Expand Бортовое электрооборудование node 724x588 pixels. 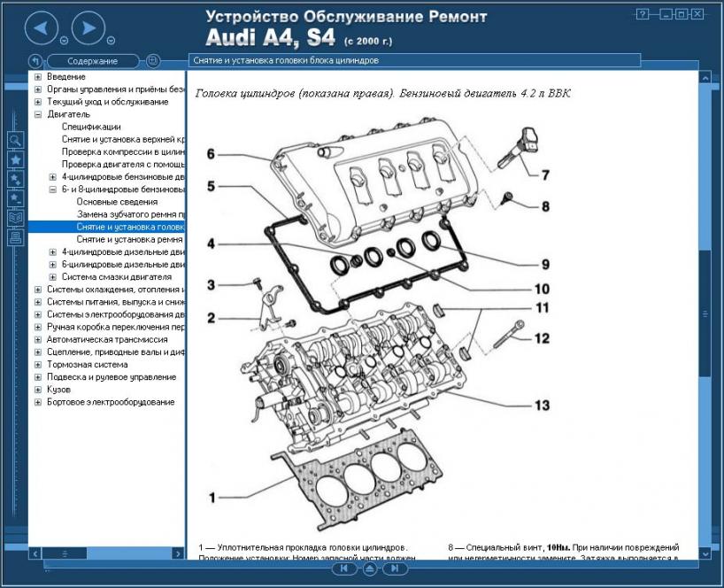[x=38, y=402]
